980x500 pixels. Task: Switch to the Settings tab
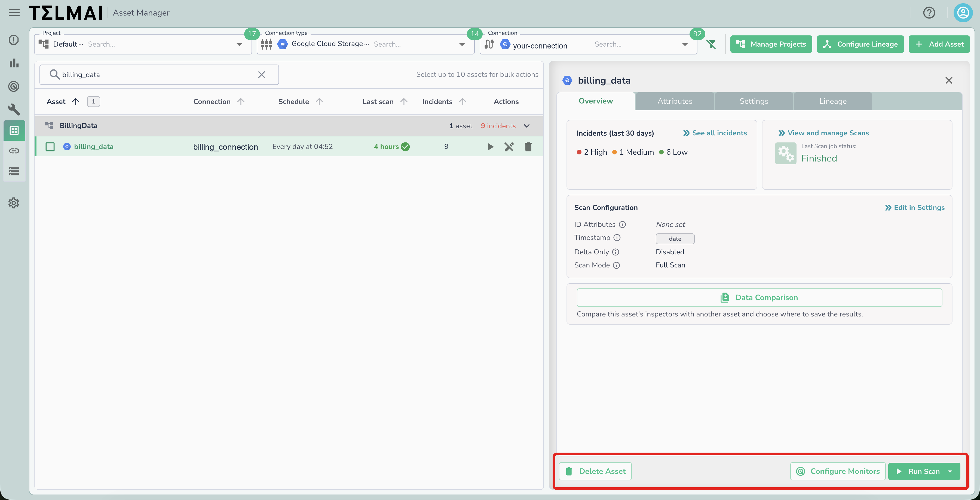pyautogui.click(x=754, y=101)
